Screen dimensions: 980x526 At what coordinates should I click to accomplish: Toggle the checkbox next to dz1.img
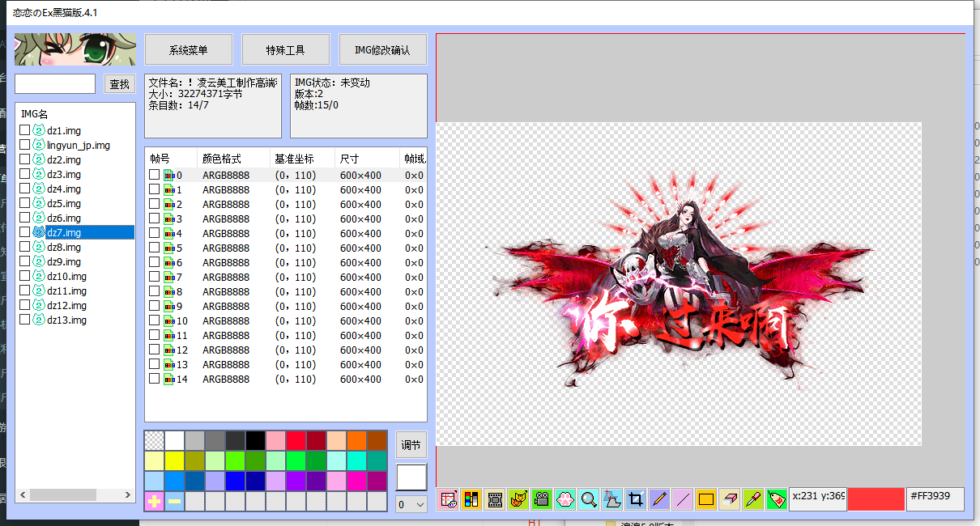23,129
